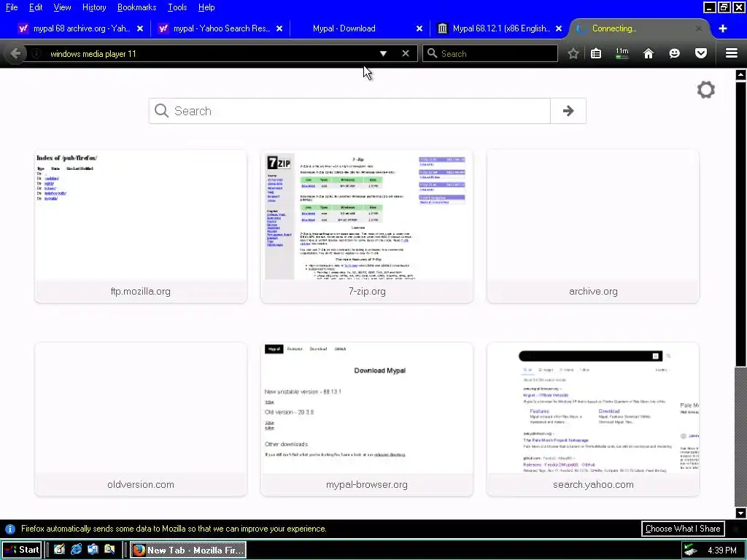This screenshot has width=747, height=560.
Task: Open the archive.org tile
Action: (593, 226)
